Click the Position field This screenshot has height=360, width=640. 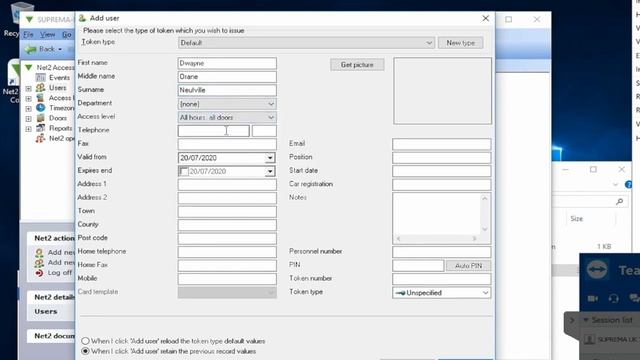[442, 158]
